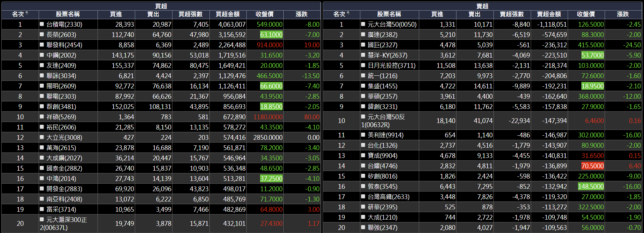The width and height of the screenshot is (644, 233).
Task: Select stock name 富采(3714)
Action: (61, 209)
